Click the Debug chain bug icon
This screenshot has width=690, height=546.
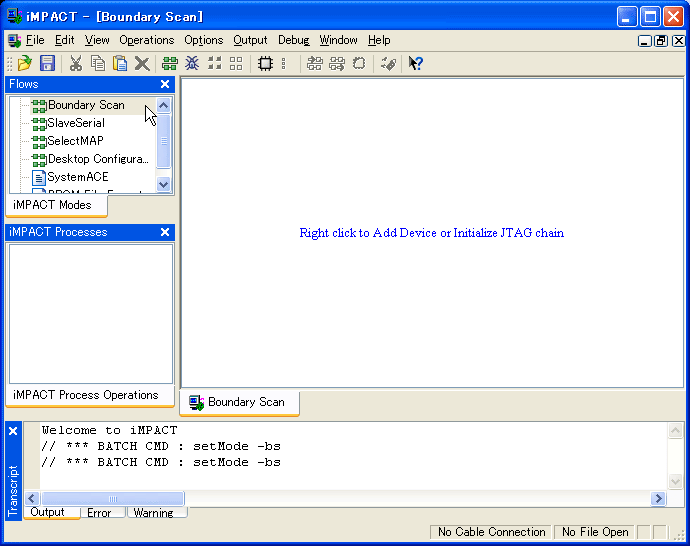(192, 63)
